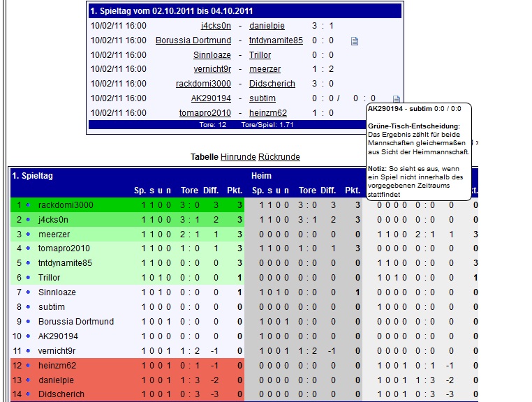
Task: Select heinzm62 name in standings table
Action: pyautogui.click(x=57, y=366)
